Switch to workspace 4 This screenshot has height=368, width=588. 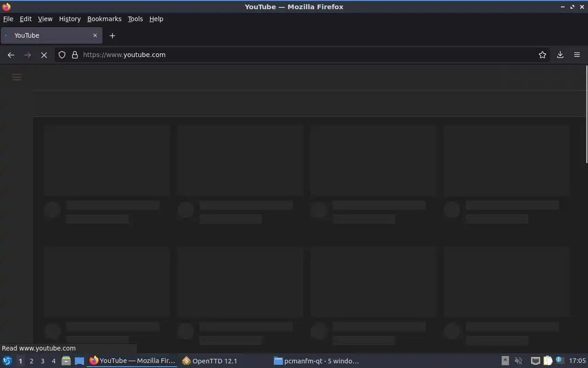coord(53,361)
